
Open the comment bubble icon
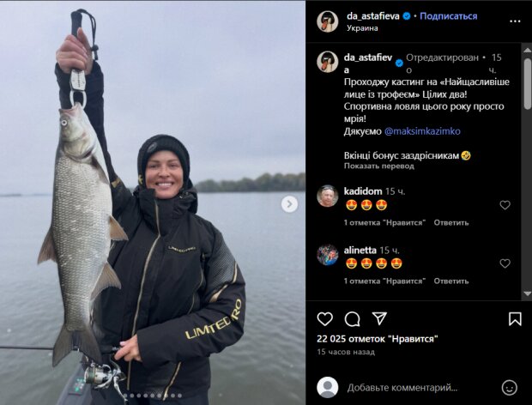[x=352, y=319]
